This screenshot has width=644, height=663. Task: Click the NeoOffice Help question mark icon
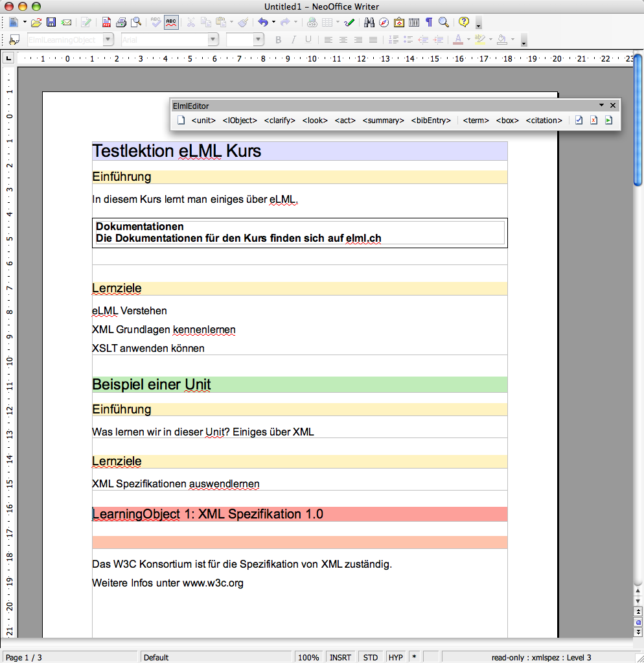(x=463, y=23)
